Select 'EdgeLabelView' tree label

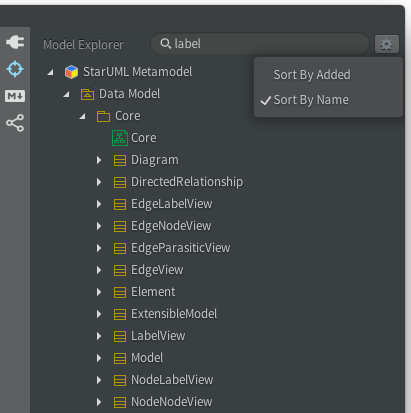tap(172, 204)
